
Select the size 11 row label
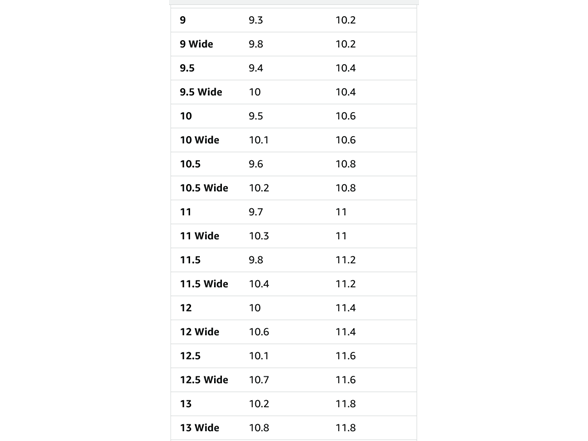(x=186, y=212)
